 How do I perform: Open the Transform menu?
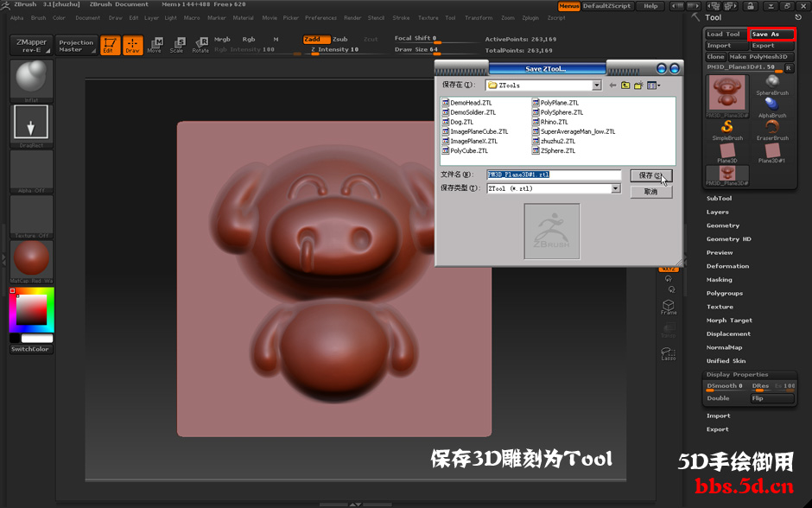click(x=479, y=18)
